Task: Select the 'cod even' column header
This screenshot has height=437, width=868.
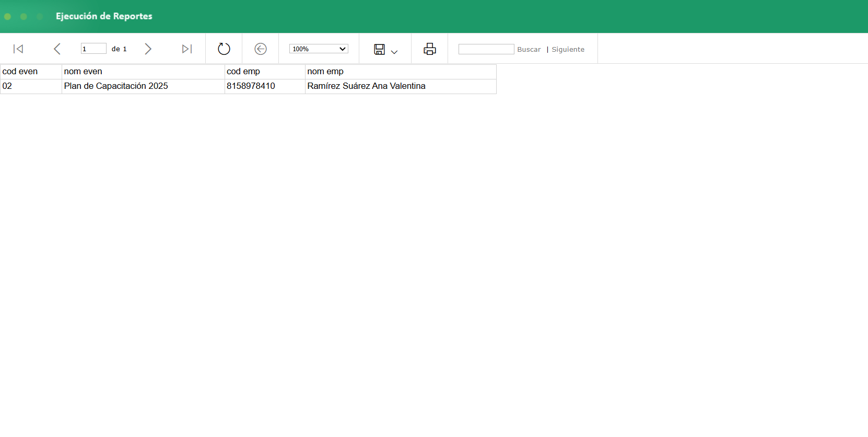Action: [31, 72]
